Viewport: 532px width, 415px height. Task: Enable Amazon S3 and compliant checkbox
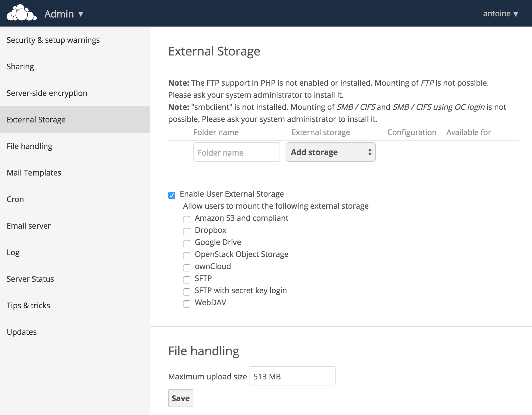tap(187, 219)
